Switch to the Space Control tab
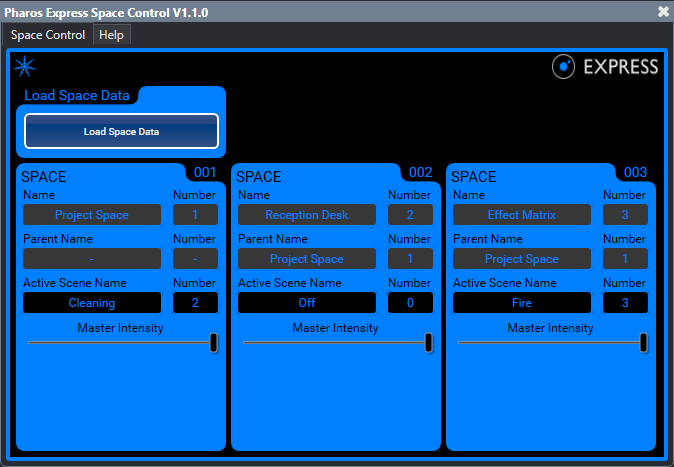674x467 pixels. (x=48, y=35)
